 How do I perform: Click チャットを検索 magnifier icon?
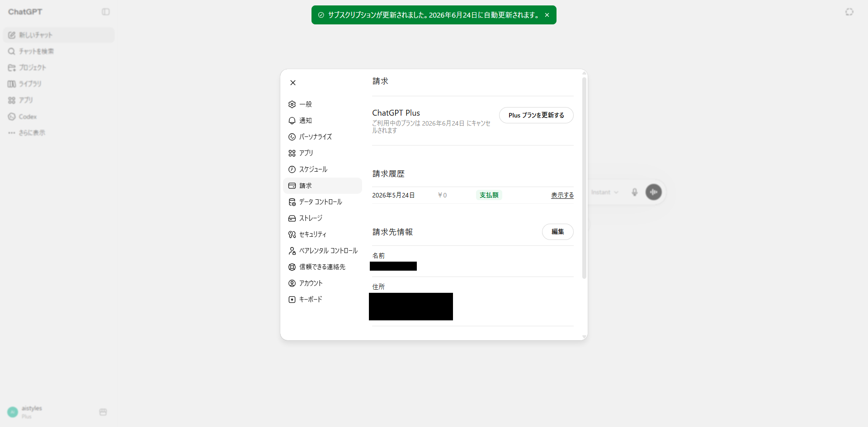point(12,51)
